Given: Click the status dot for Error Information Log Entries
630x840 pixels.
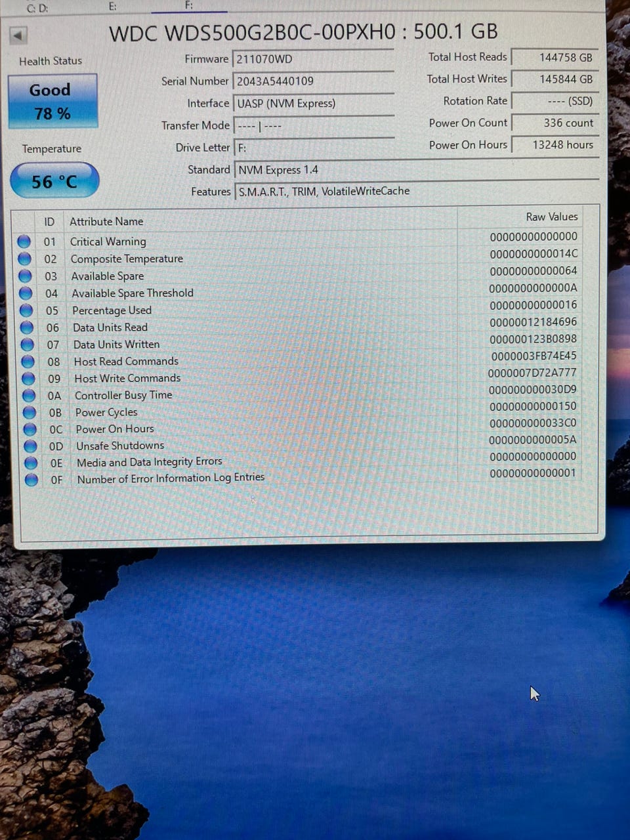Looking at the screenshot, I should pyautogui.click(x=31, y=480).
